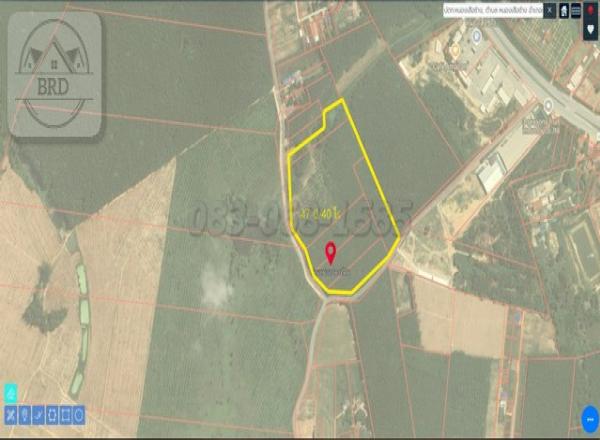Click the red location pin on the land plot

click(x=331, y=252)
